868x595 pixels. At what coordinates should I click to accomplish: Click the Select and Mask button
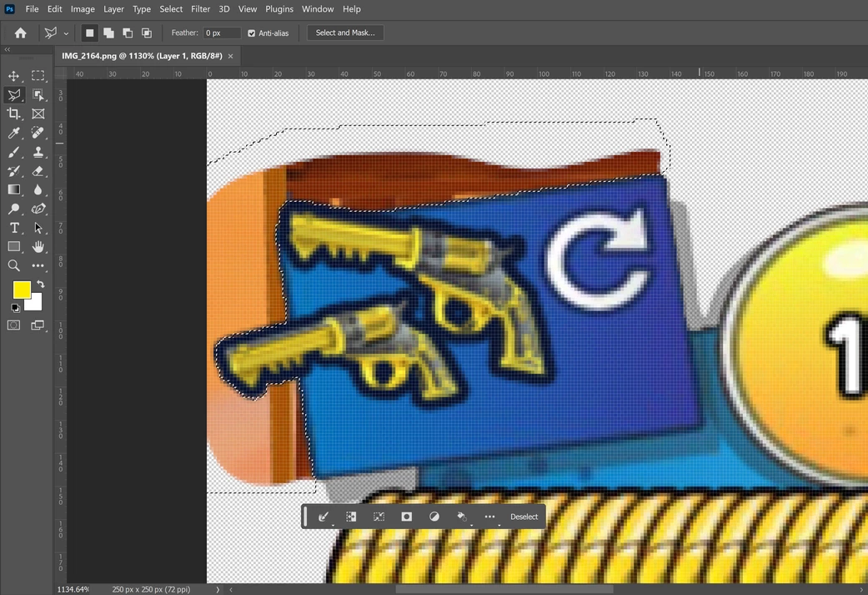pos(345,33)
